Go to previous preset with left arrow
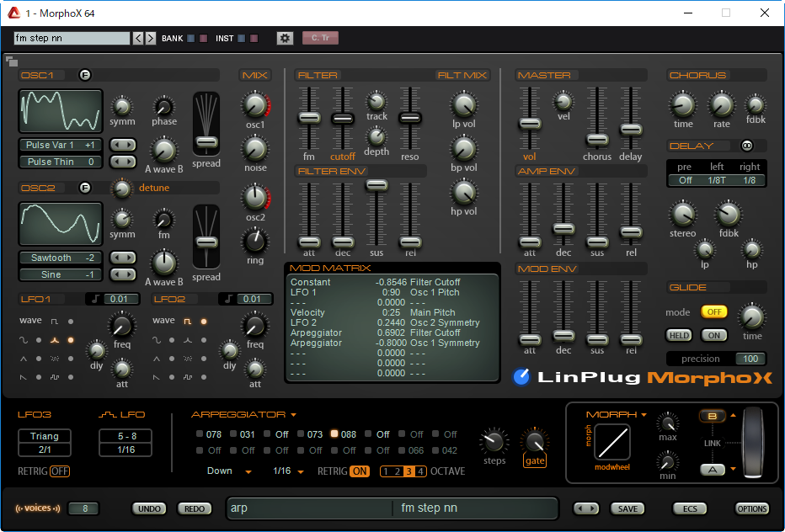 point(138,38)
